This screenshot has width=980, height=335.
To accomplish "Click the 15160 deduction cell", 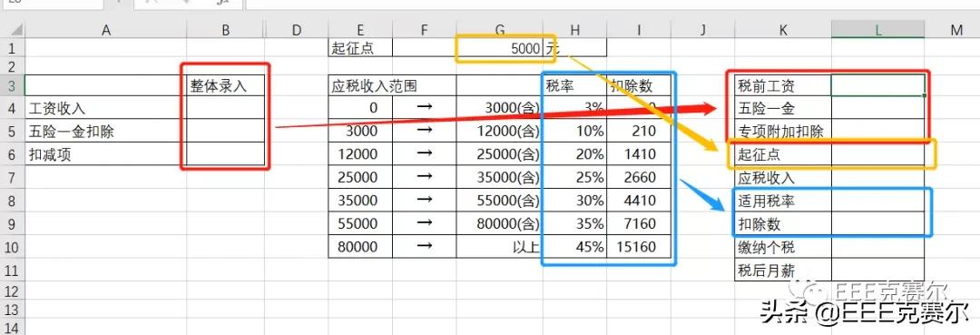I will [640, 246].
